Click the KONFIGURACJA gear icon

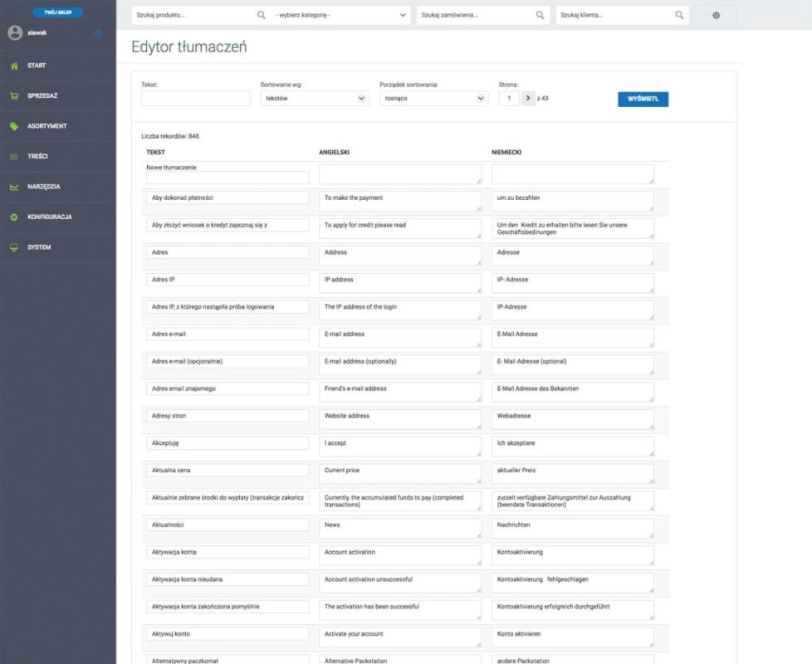14,217
